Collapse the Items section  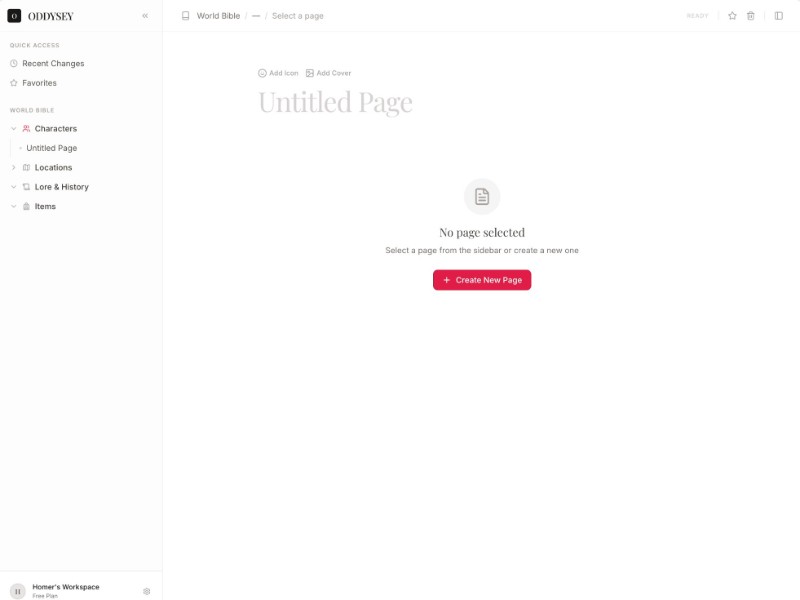tap(12, 206)
